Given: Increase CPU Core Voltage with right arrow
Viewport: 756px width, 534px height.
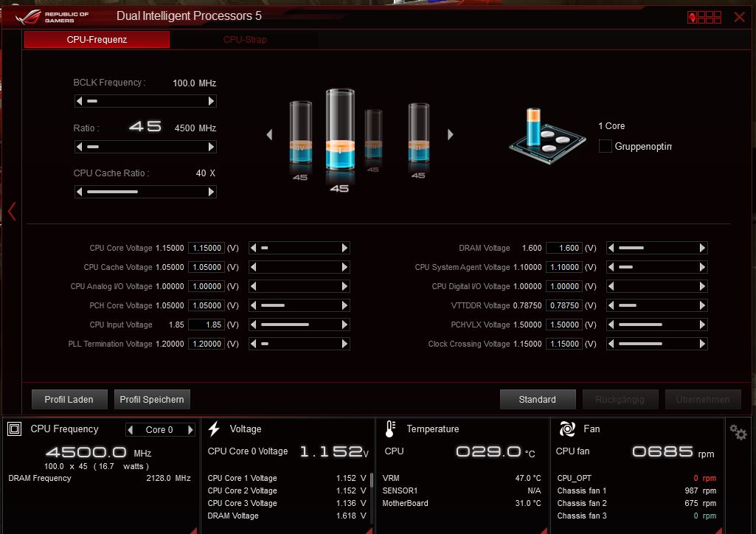Looking at the screenshot, I should point(344,248).
